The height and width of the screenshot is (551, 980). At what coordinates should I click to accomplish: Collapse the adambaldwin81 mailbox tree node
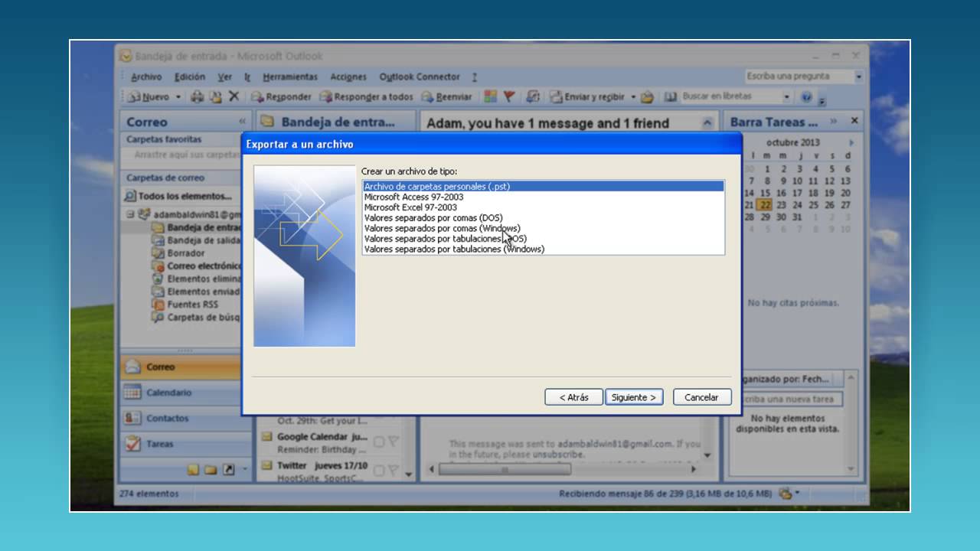coord(130,214)
